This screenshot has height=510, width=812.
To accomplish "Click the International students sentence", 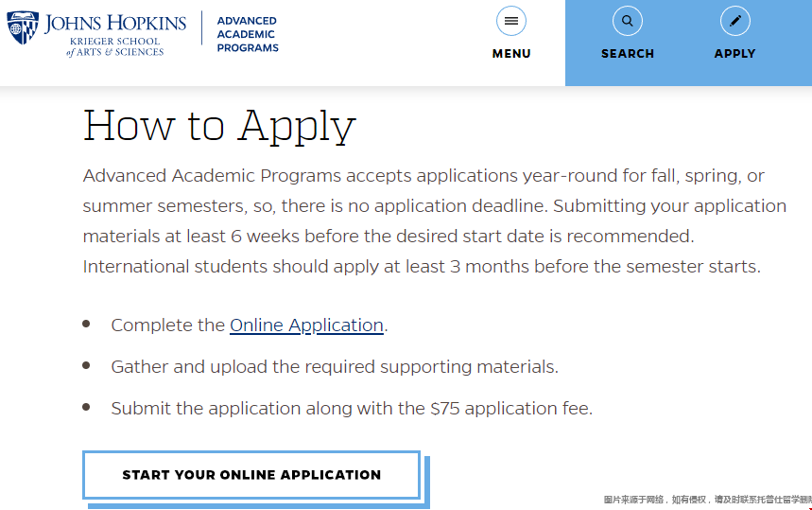I will coord(422,267).
